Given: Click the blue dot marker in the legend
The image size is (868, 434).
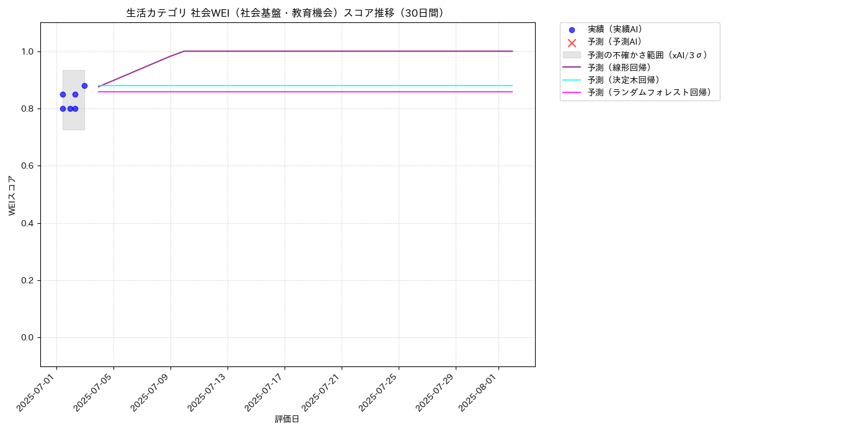Looking at the screenshot, I should tap(572, 30).
